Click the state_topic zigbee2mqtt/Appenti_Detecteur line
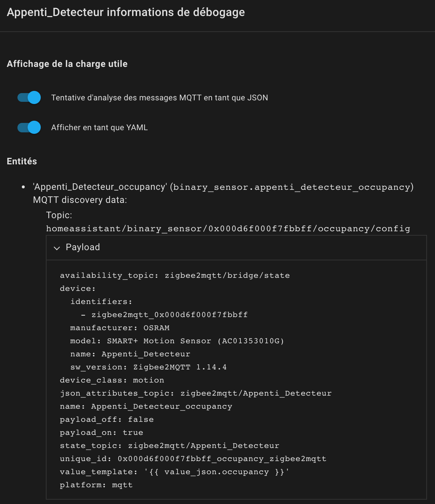This screenshot has width=435, height=504. coord(169,445)
